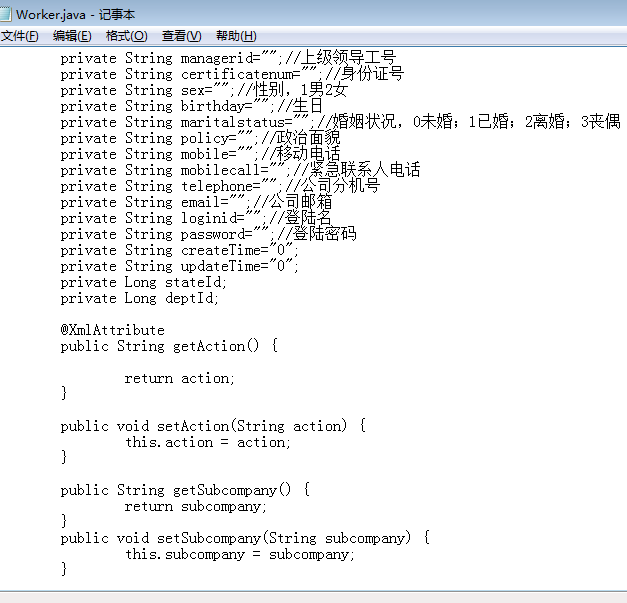Click the birthday declaration line

point(192,106)
